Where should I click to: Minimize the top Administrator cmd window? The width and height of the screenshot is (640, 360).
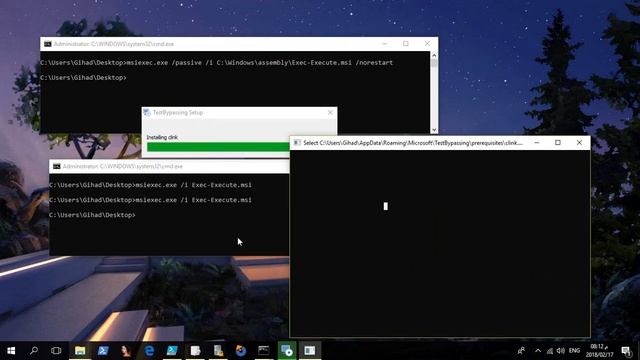click(384, 44)
